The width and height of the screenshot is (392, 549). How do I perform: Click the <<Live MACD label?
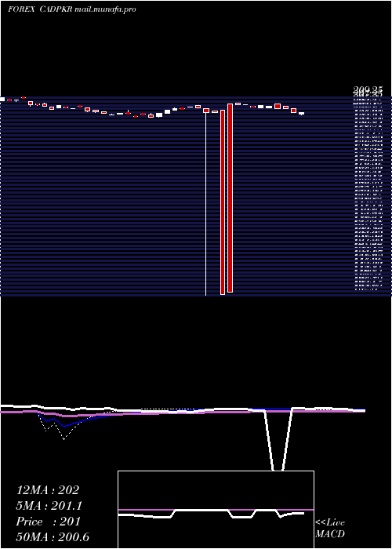coord(330,528)
